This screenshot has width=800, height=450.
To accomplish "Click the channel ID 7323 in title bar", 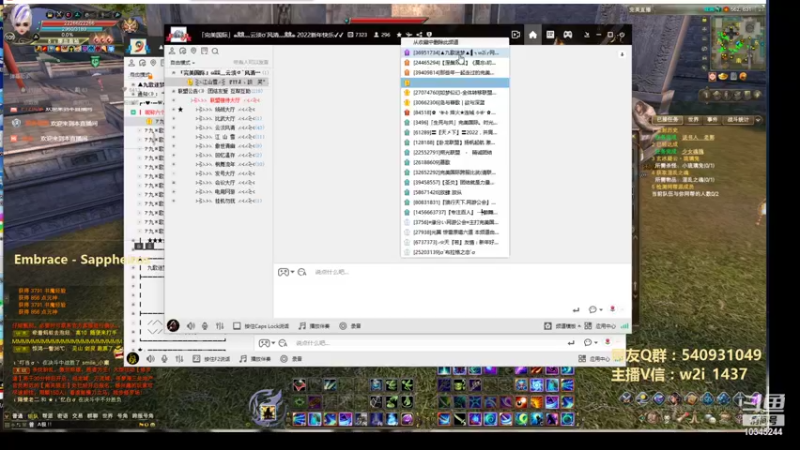I will (358, 35).
